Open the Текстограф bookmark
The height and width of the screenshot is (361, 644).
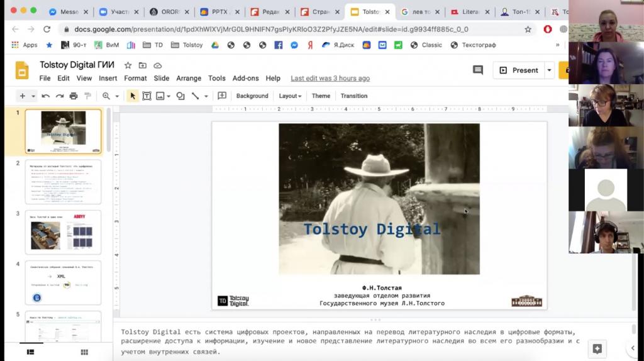[x=474, y=45]
